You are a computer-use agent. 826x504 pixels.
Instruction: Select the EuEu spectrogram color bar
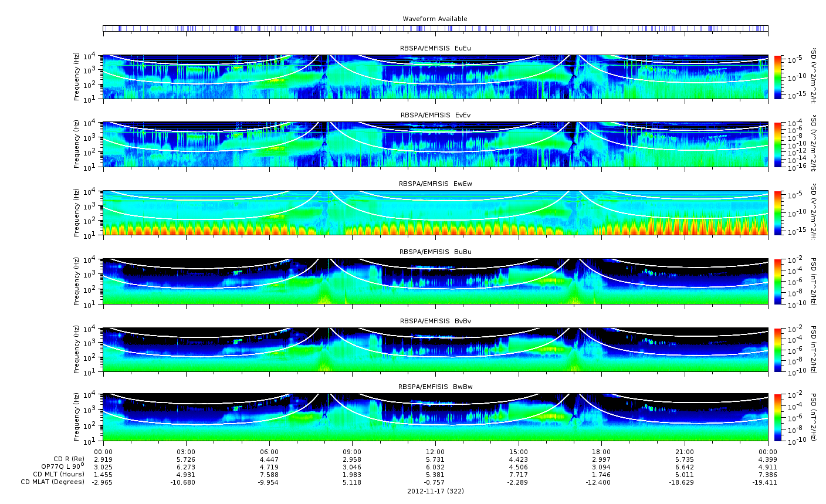[x=778, y=77]
